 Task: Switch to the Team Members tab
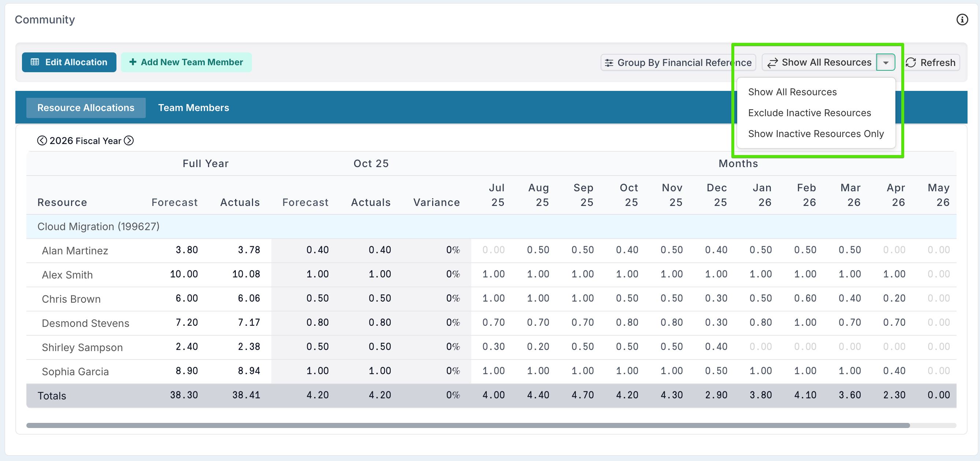pyautogui.click(x=193, y=108)
